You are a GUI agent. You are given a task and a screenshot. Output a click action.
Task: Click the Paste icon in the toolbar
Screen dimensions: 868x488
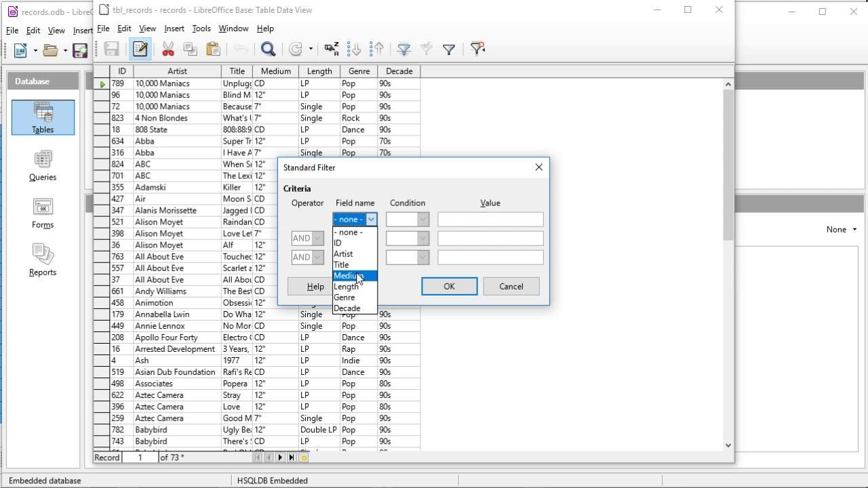[x=213, y=48]
